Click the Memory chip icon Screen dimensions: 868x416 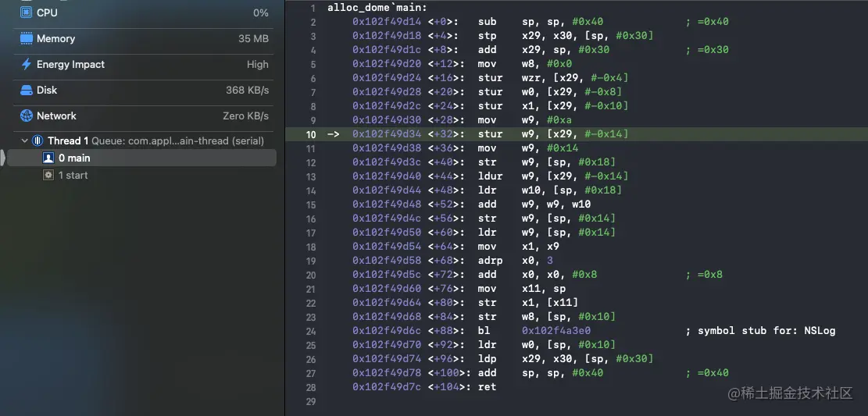click(25, 38)
